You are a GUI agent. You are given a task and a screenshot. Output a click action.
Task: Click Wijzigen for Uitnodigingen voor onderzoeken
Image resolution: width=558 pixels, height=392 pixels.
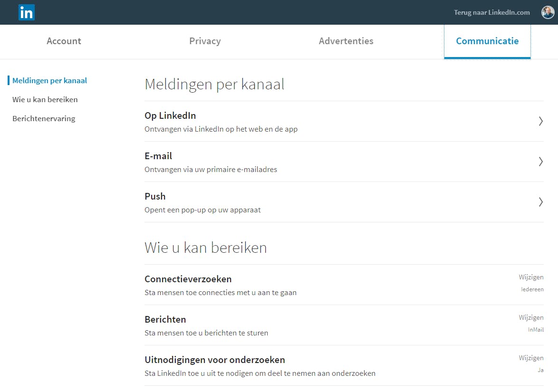tap(531, 358)
